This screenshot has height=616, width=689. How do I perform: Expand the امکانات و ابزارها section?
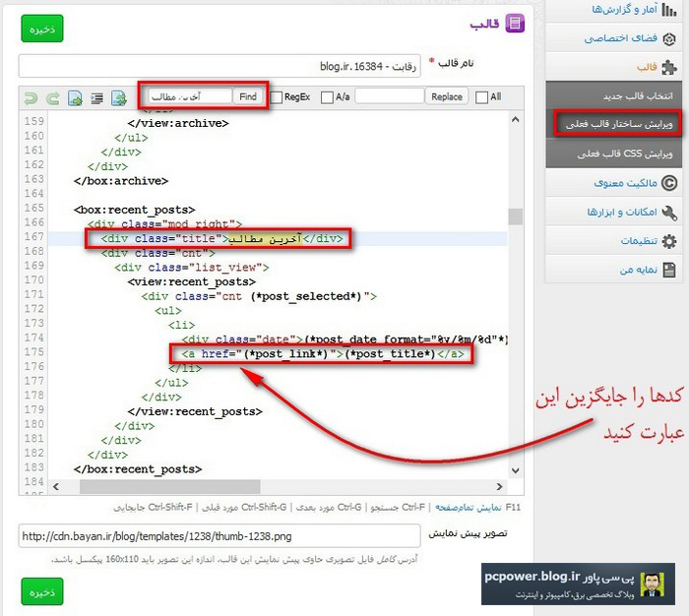coord(620,212)
